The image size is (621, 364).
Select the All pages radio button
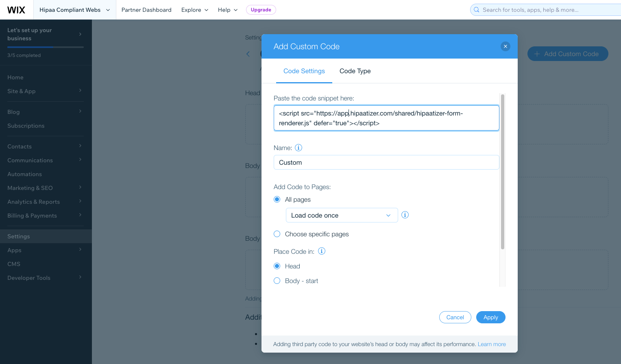click(x=277, y=199)
